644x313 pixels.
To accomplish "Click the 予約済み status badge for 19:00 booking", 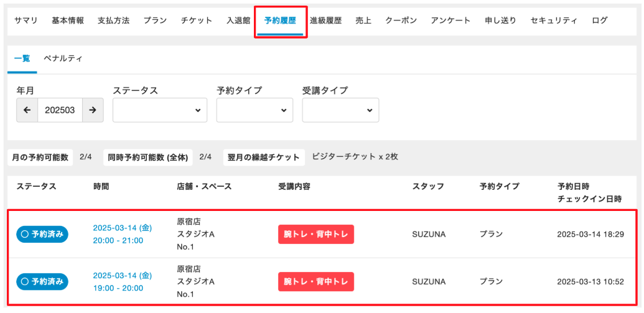I will point(42,281).
